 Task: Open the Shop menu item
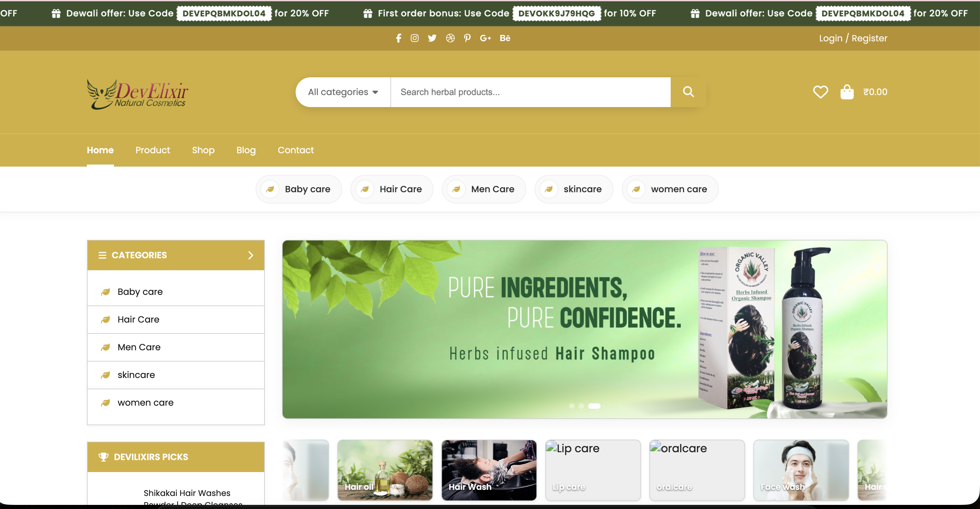203,150
